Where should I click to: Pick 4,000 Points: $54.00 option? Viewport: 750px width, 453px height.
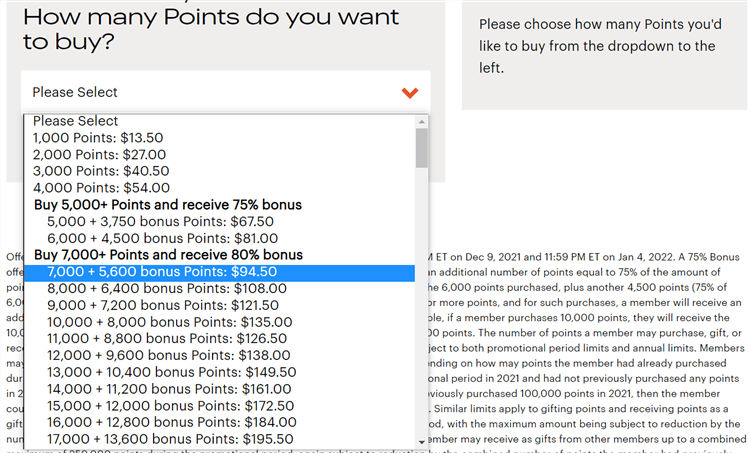click(101, 188)
